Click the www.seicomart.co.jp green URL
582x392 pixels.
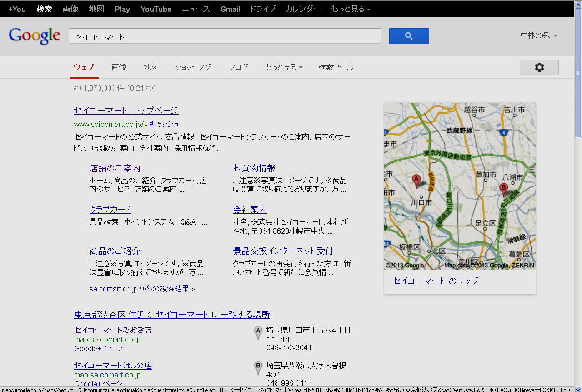pos(109,124)
